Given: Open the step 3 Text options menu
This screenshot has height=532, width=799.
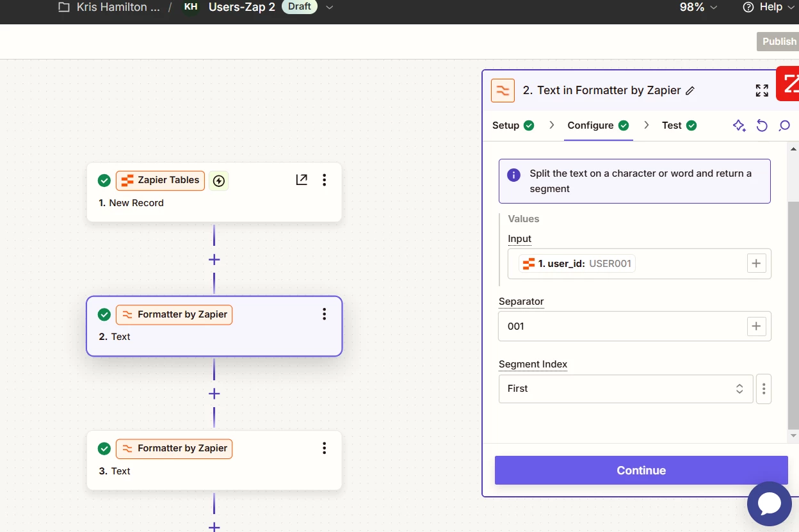Looking at the screenshot, I should (325, 448).
